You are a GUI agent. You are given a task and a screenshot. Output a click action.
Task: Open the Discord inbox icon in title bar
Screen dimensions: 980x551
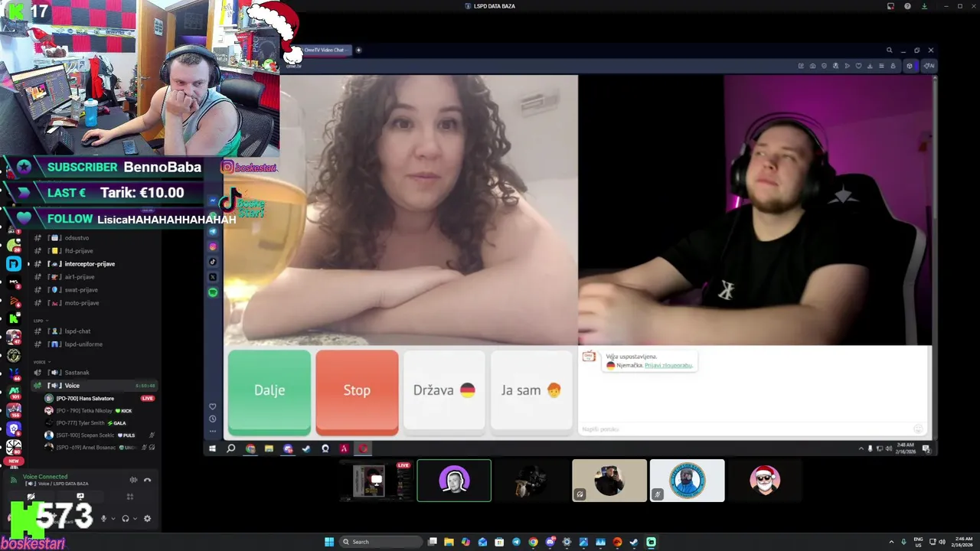[x=890, y=6]
